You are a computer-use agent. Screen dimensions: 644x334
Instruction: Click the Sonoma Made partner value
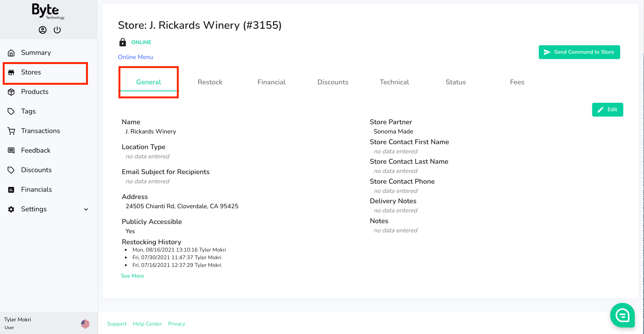click(393, 132)
